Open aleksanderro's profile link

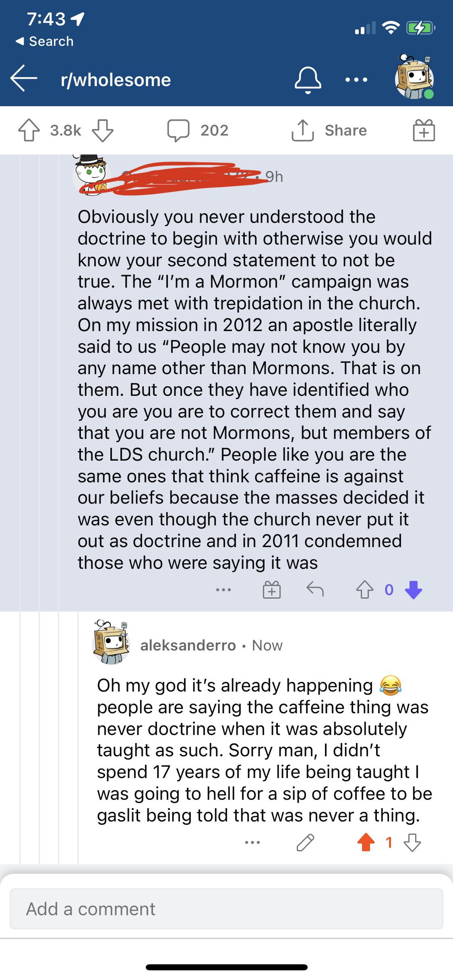tap(188, 645)
